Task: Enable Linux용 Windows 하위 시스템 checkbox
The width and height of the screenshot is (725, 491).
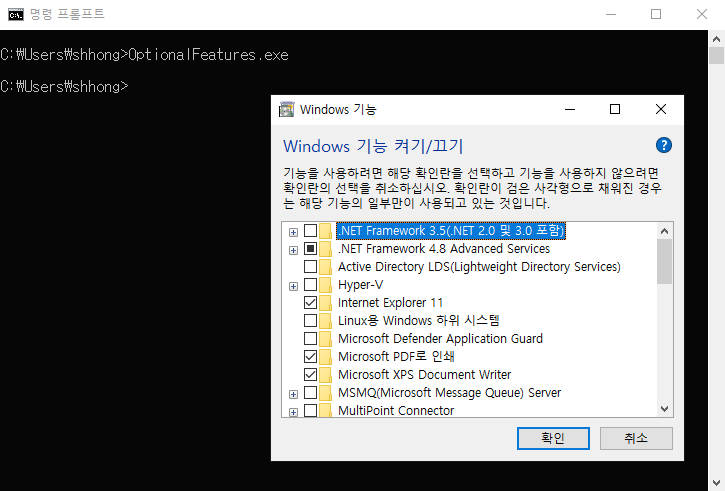Action: coord(310,320)
